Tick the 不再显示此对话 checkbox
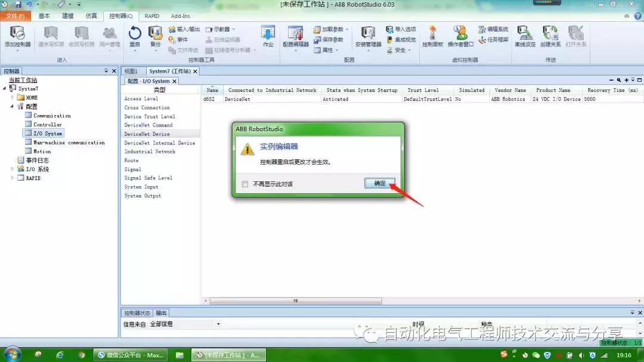 pos(245,184)
